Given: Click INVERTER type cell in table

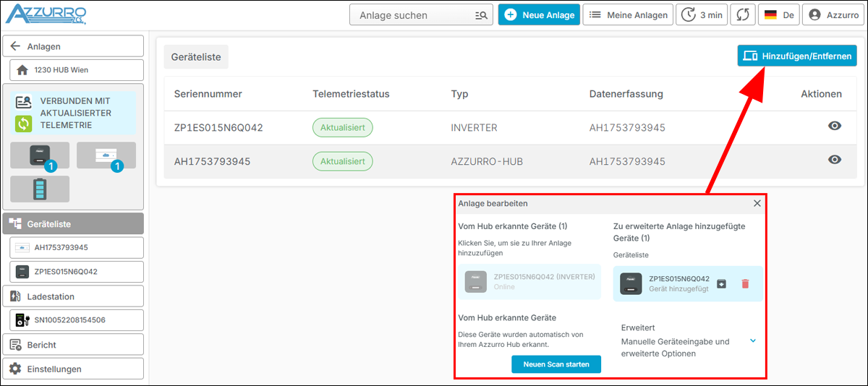Looking at the screenshot, I should 474,127.
